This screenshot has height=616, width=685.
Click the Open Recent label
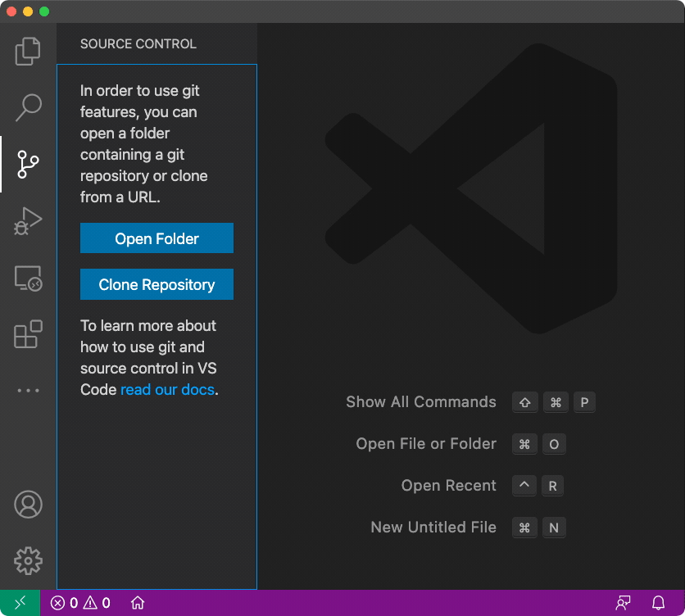[x=449, y=486]
